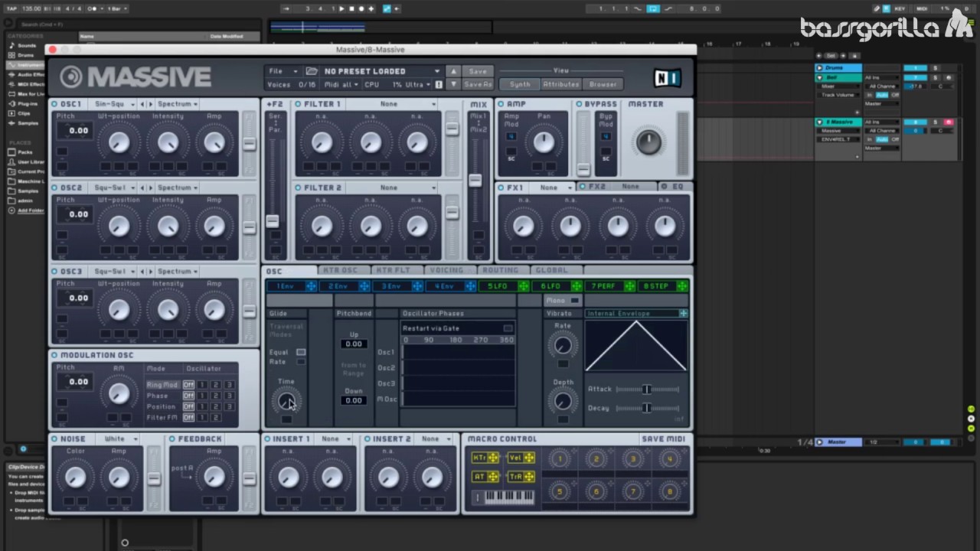Toggle OSC1 on/off power button
Viewport: 980px width, 551px height.
click(x=54, y=104)
